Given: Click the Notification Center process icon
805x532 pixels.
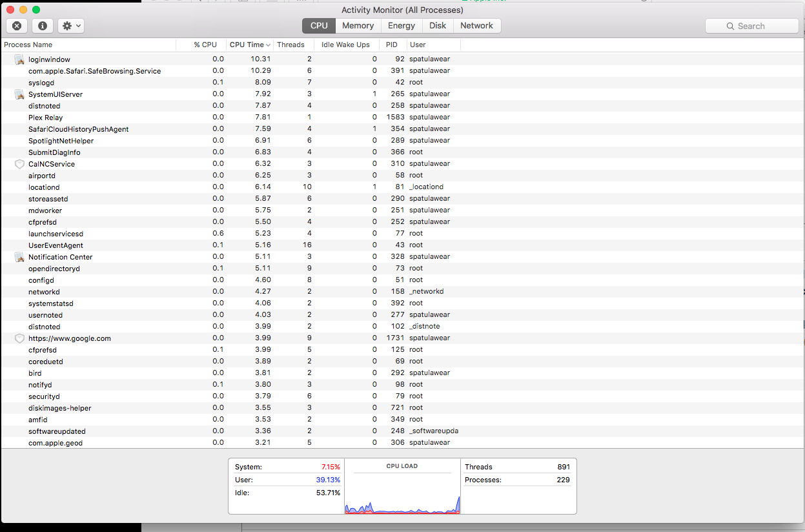Looking at the screenshot, I should 19,257.
